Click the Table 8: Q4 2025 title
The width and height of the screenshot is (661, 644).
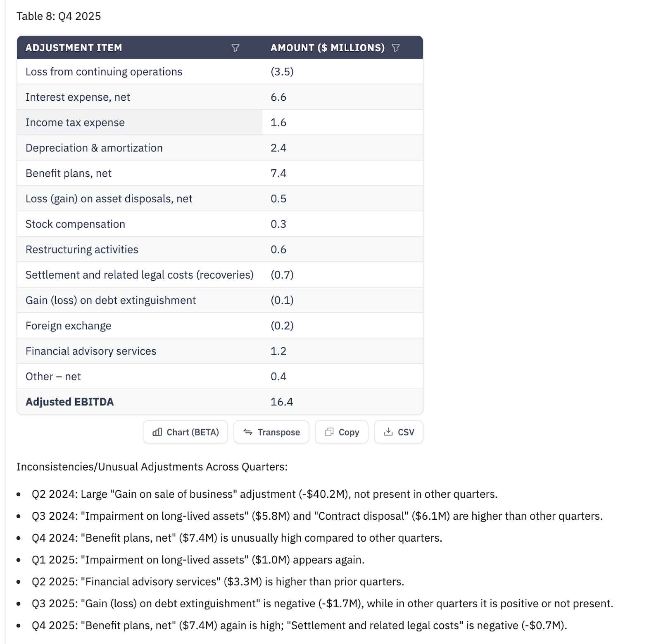click(x=59, y=16)
